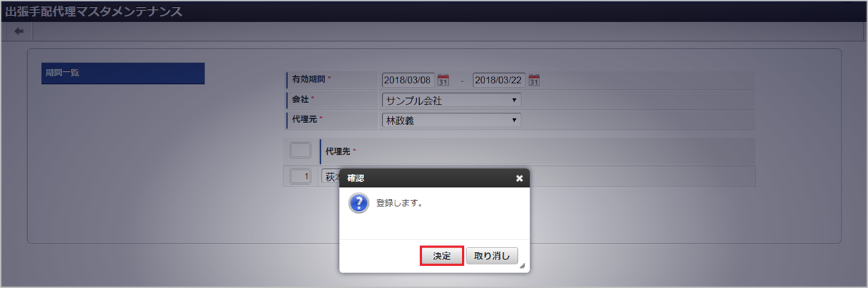Click the 代理先 column header label
This screenshot has width=868, height=288.
(x=339, y=150)
